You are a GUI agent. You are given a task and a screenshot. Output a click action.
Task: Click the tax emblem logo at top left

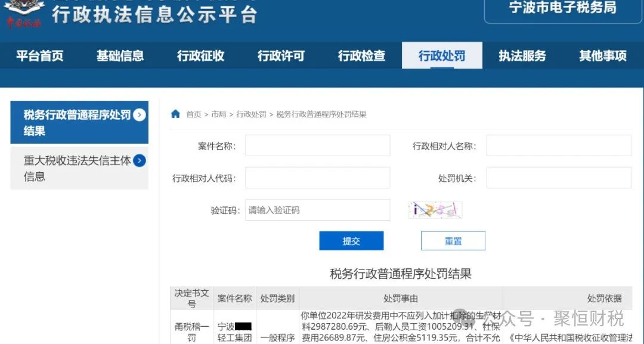[x=24, y=13]
